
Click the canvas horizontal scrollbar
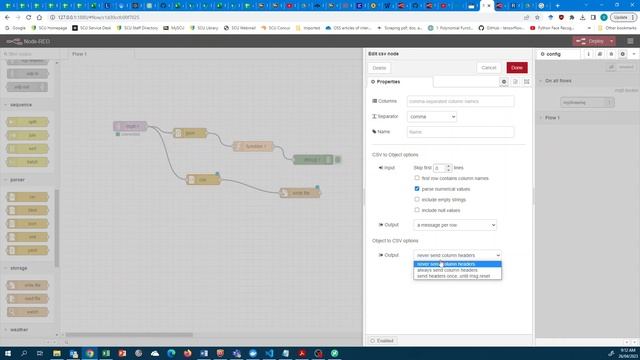click(129, 335)
